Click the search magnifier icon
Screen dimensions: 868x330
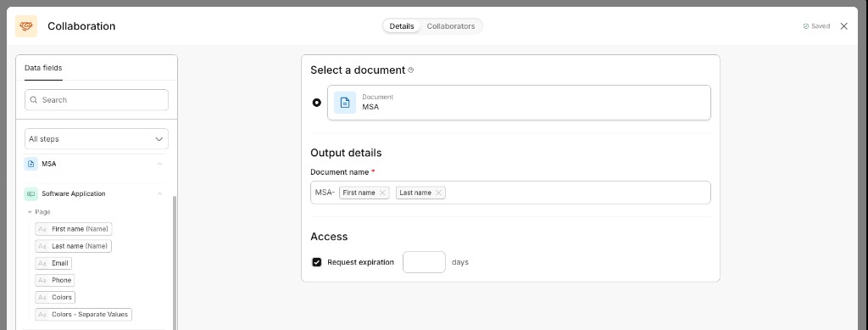[34, 99]
